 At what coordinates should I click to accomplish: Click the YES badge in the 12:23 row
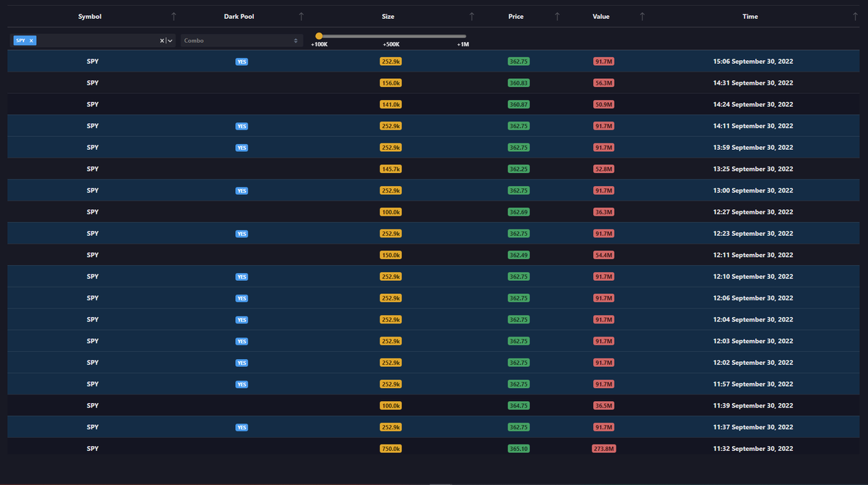tap(242, 234)
